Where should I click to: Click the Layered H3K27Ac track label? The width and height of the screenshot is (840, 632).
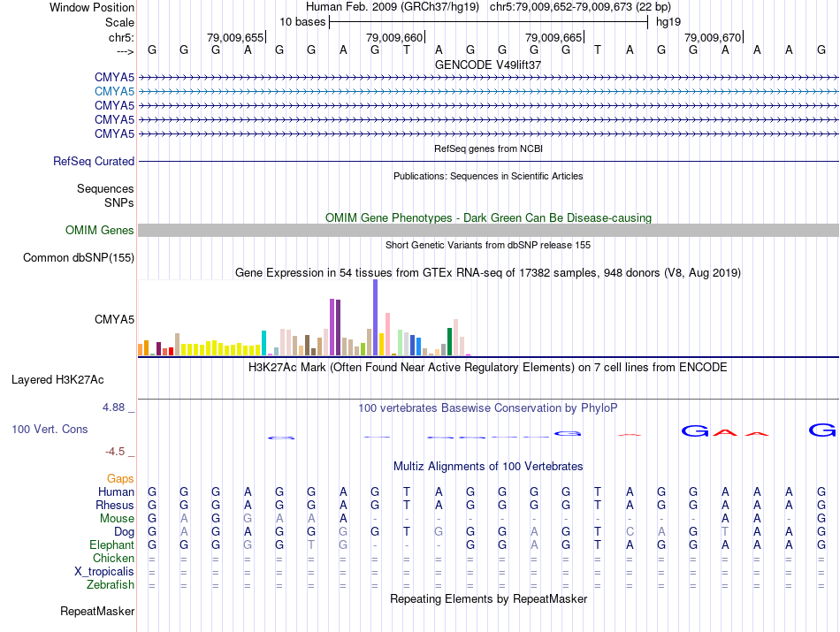(57, 380)
